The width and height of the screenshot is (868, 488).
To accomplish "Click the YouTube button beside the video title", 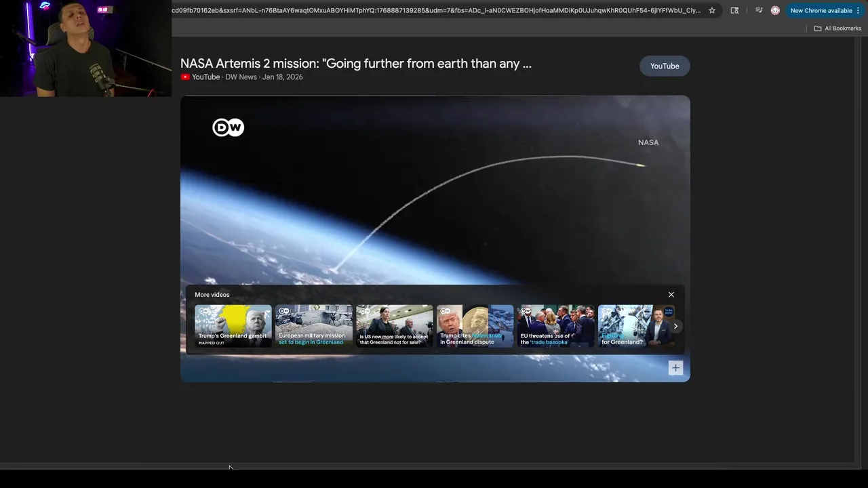I will 665,66.
